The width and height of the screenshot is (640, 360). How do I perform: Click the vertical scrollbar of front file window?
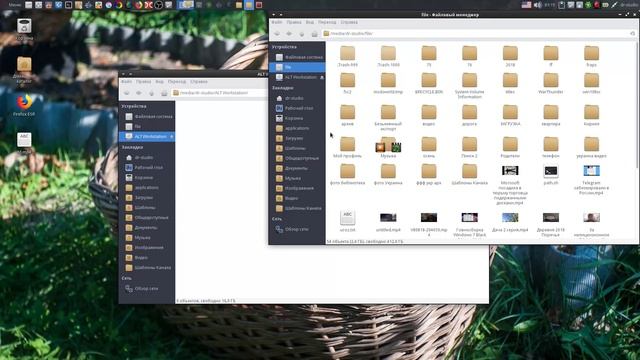(637, 104)
